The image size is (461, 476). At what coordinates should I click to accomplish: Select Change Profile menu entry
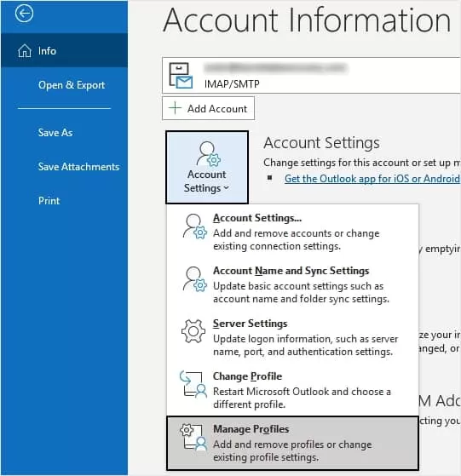tap(293, 390)
